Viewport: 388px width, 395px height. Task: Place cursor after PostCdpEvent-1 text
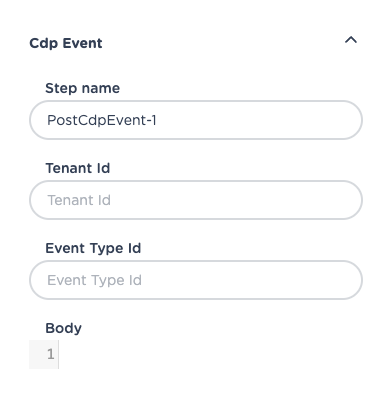[157, 120]
